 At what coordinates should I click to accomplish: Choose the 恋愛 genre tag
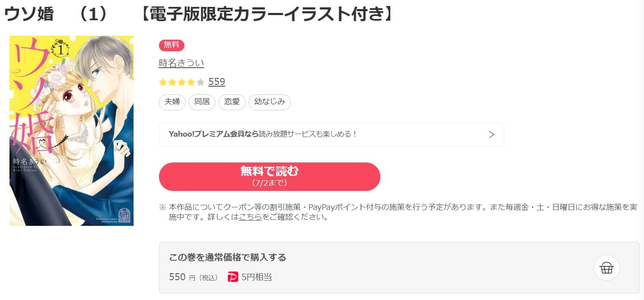point(232,102)
